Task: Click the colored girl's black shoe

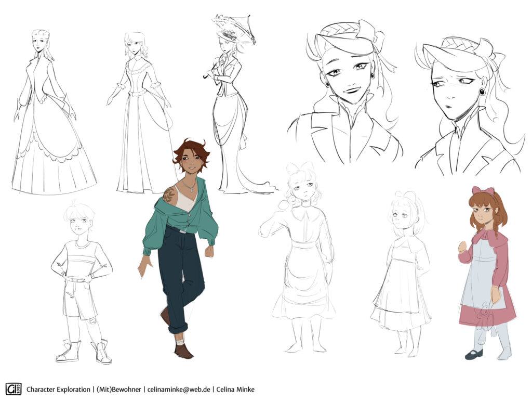Action: (x=474, y=355)
